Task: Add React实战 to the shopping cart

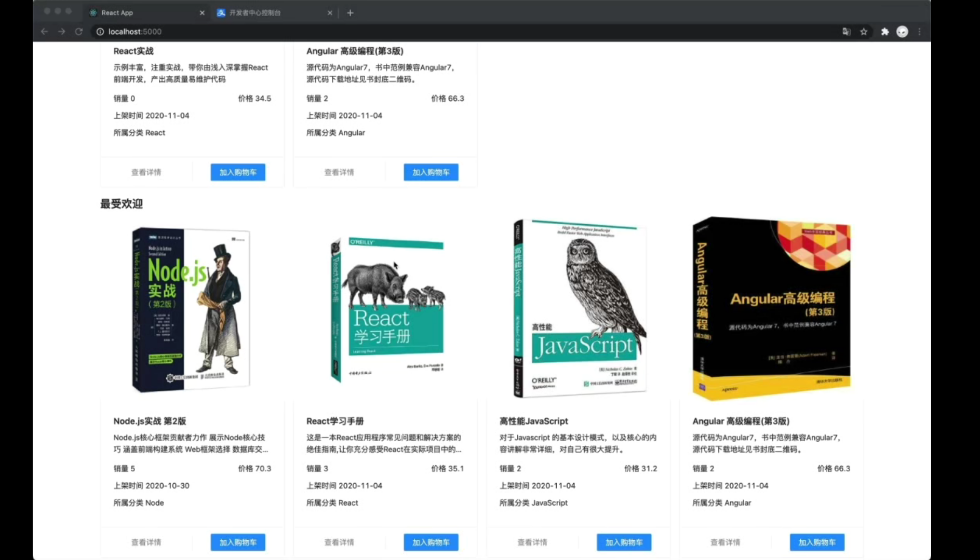Action: click(x=238, y=172)
